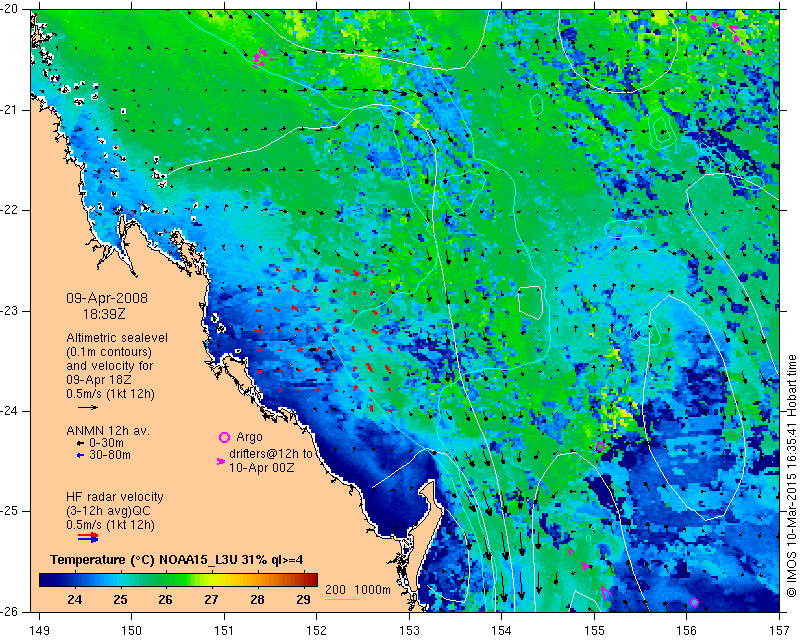This screenshot has width=800, height=640.
Task: Click the 'drifters@12h to' legend text
Action: click(270, 454)
